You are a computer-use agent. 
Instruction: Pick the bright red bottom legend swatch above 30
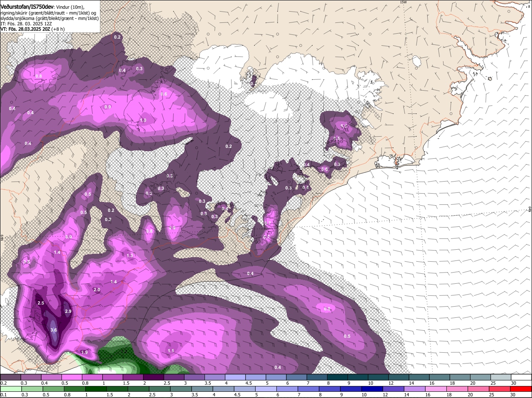tap(521, 389)
